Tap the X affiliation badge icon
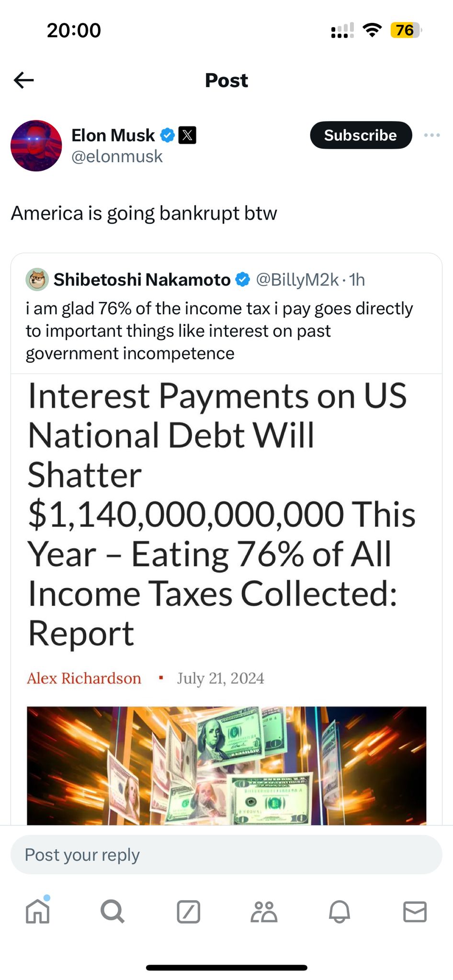 [x=187, y=135]
